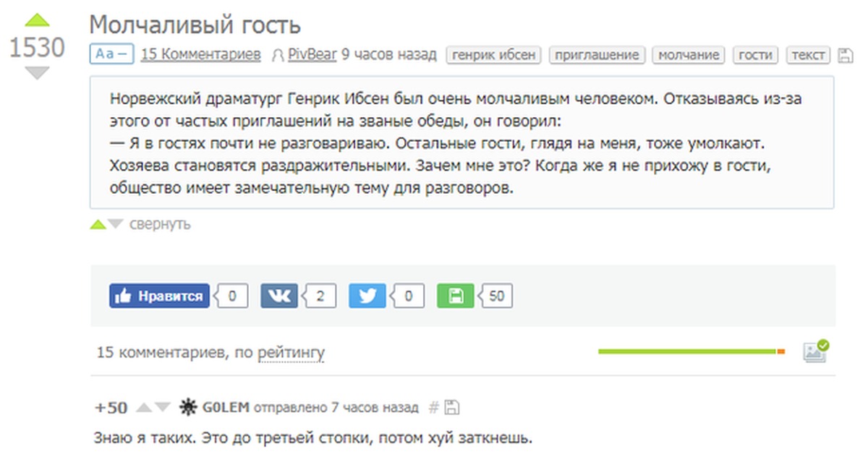Open the 15 Комментариев link
The image size is (868, 454).
pos(200,54)
